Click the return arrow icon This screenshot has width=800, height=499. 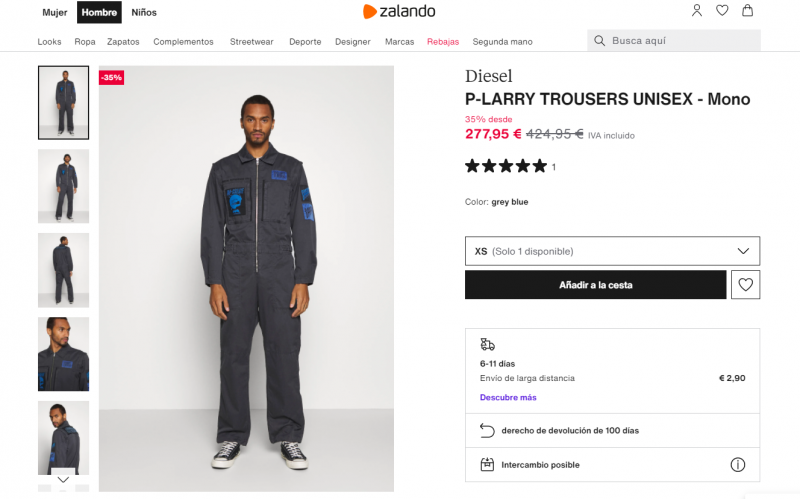point(488,430)
